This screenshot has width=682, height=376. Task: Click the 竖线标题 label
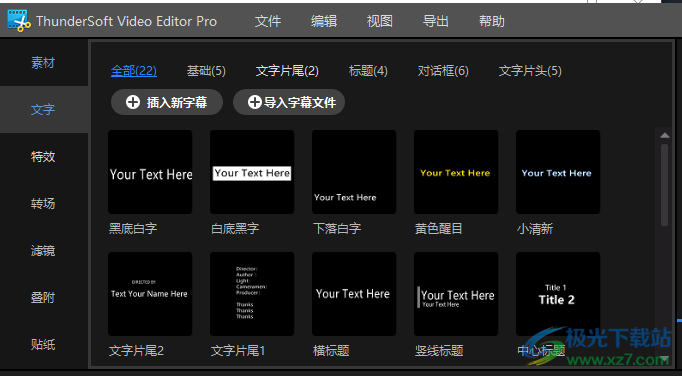tap(439, 351)
